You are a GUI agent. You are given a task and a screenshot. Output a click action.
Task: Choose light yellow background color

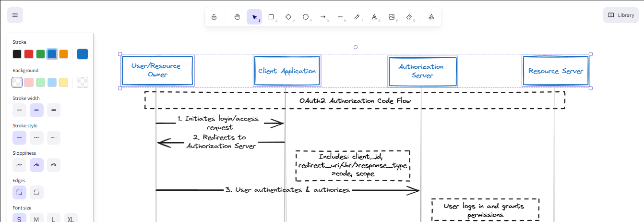coord(63,82)
